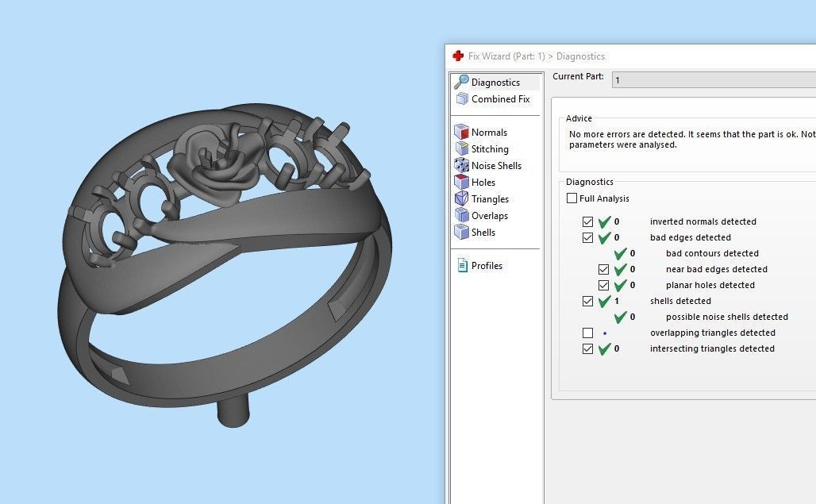Click the Noise Shells dotted cube icon

click(x=462, y=165)
